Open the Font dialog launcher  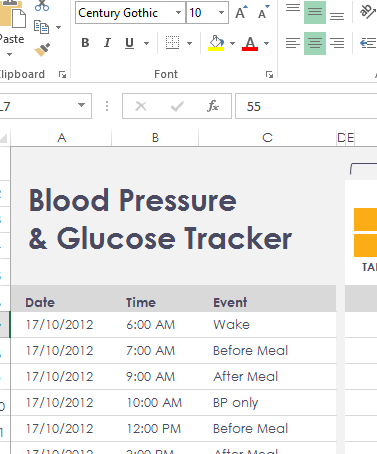(x=269, y=74)
